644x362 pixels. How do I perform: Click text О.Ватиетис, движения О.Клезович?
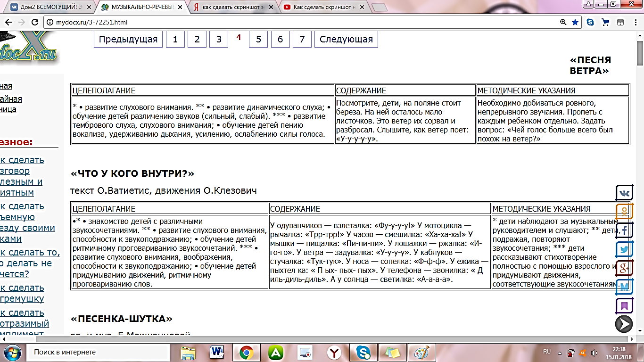pyautogui.click(x=164, y=191)
